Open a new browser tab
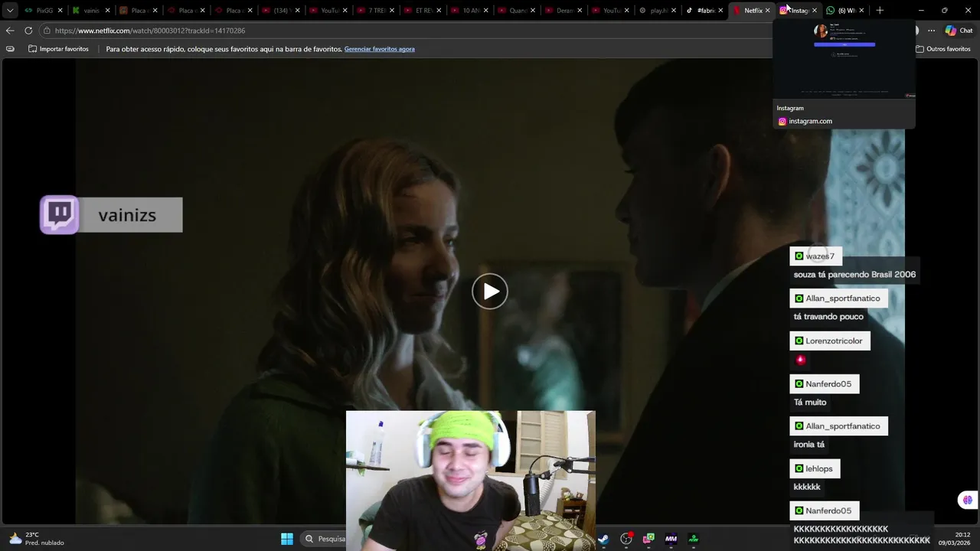This screenshot has width=980, height=551. click(880, 11)
